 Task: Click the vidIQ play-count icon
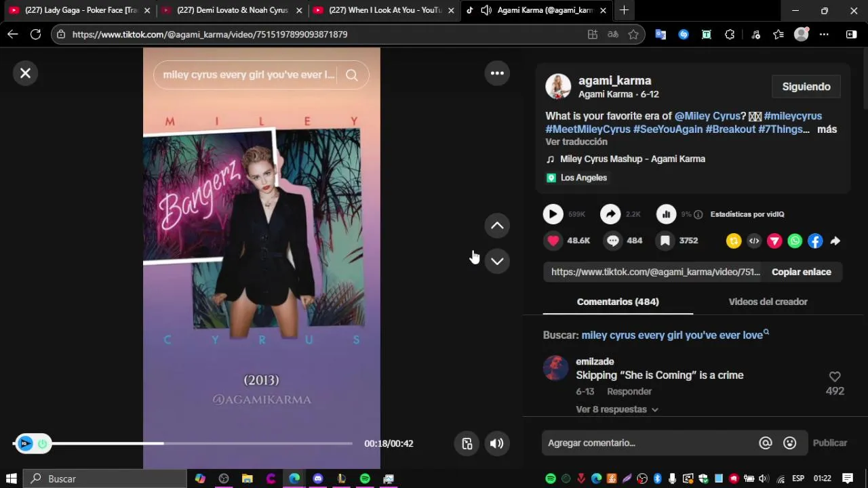pyautogui.click(x=553, y=214)
